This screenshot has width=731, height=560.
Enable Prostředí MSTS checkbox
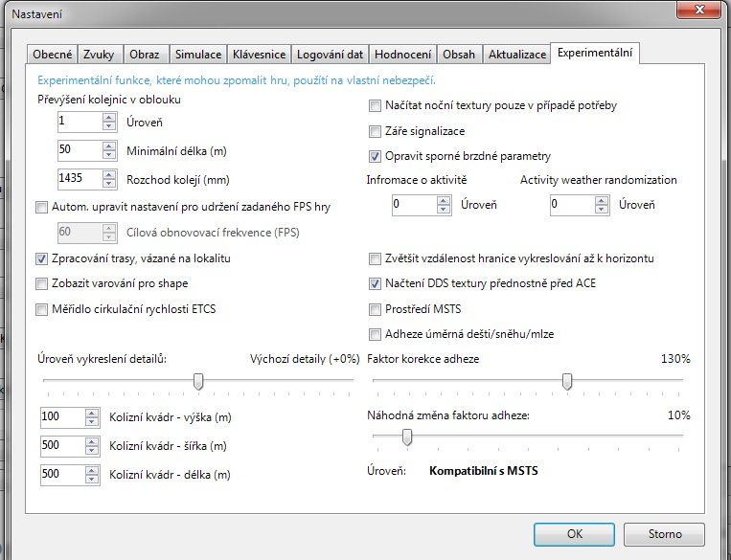[x=376, y=309]
